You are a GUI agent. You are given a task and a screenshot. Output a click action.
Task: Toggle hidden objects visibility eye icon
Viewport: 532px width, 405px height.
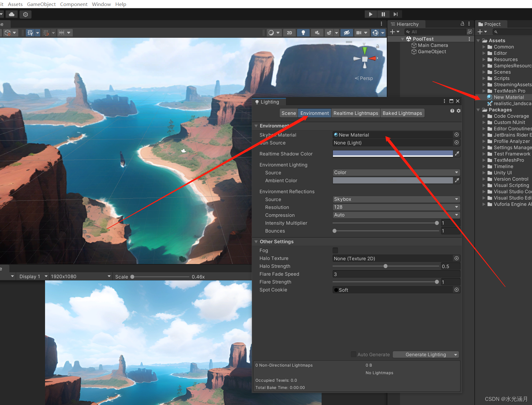pyautogui.click(x=346, y=33)
